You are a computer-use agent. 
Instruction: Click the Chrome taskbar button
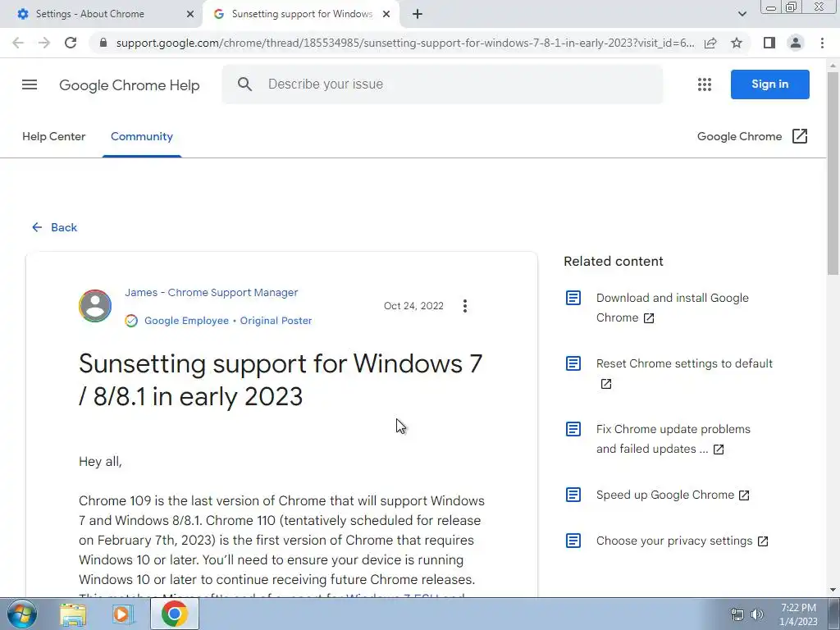174,614
